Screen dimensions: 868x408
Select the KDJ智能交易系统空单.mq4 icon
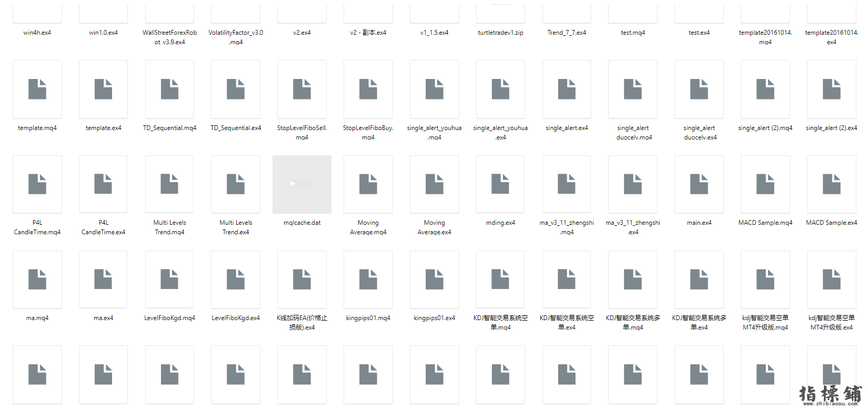pyautogui.click(x=500, y=280)
